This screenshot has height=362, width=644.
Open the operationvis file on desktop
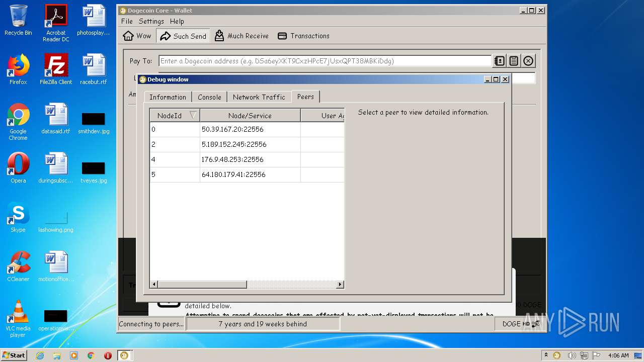tap(56, 320)
